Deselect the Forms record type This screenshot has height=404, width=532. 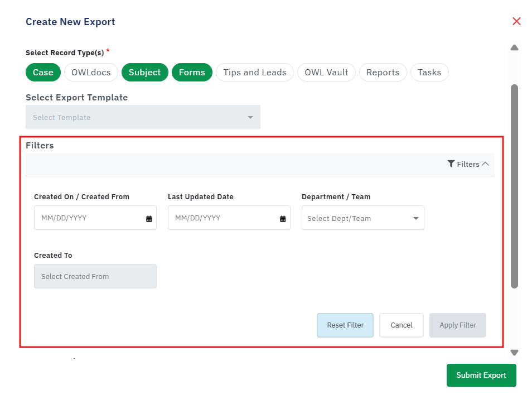(x=192, y=73)
